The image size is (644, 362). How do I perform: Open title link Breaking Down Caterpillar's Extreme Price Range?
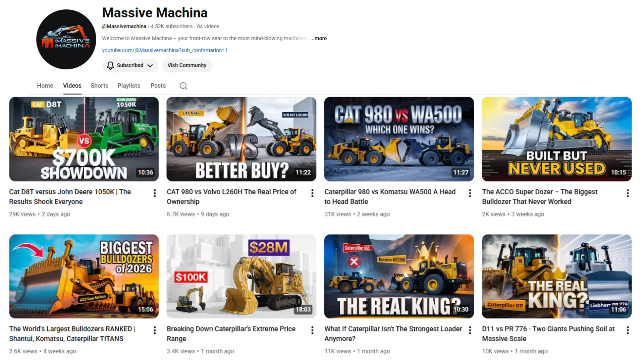click(x=231, y=334)
